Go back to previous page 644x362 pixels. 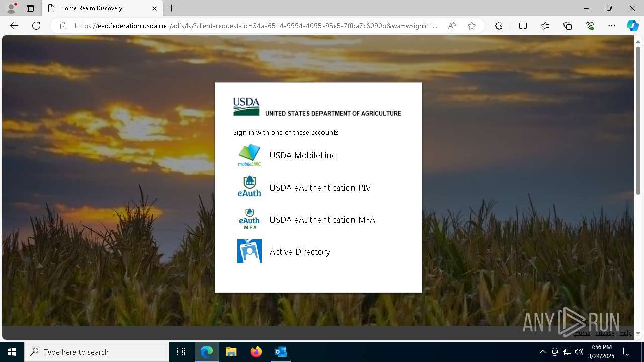click(14, 26)
